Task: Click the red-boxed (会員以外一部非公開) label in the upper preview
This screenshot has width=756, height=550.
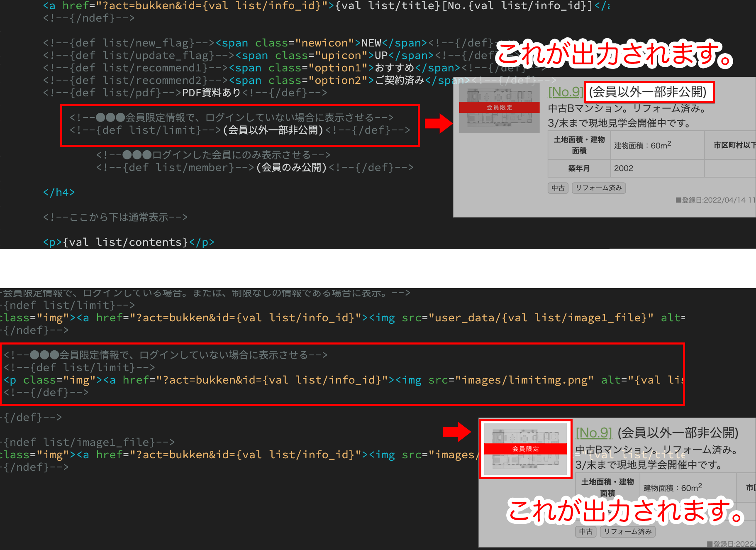Action: pos(649,92)
